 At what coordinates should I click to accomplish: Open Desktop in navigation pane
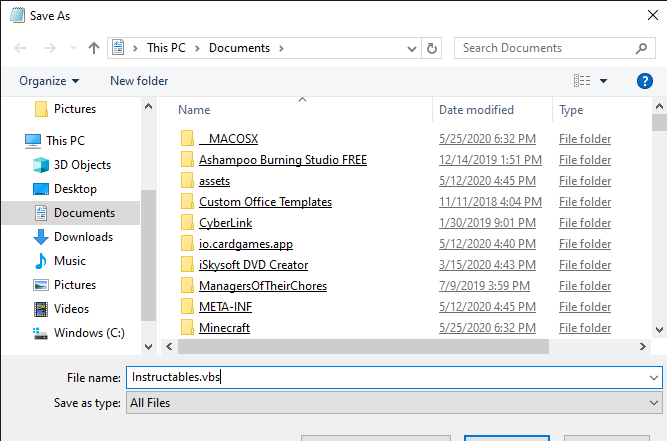pyautogui.click(x=65, y=189)
